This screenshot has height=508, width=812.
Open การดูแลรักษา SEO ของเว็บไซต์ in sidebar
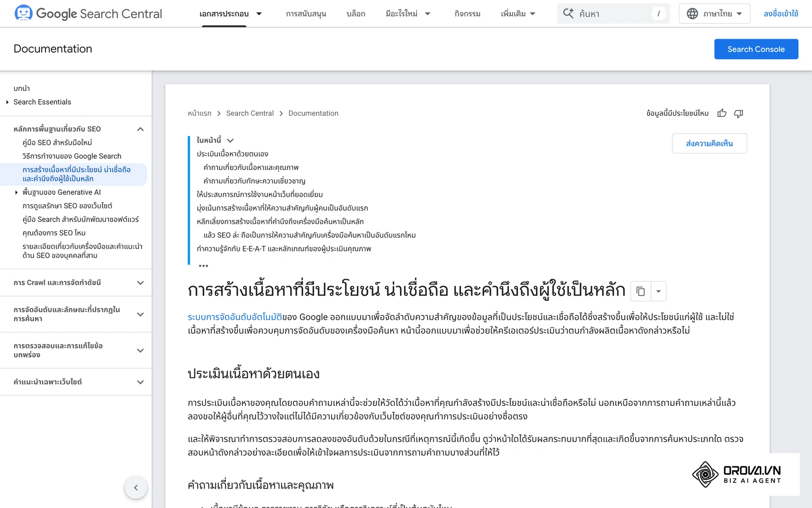[x=67, y=206]
